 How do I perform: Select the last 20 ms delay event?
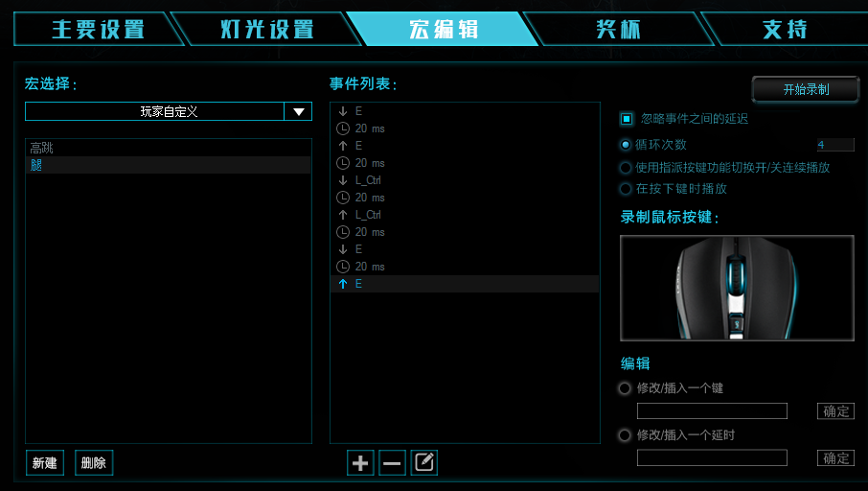tap(465, 267)
